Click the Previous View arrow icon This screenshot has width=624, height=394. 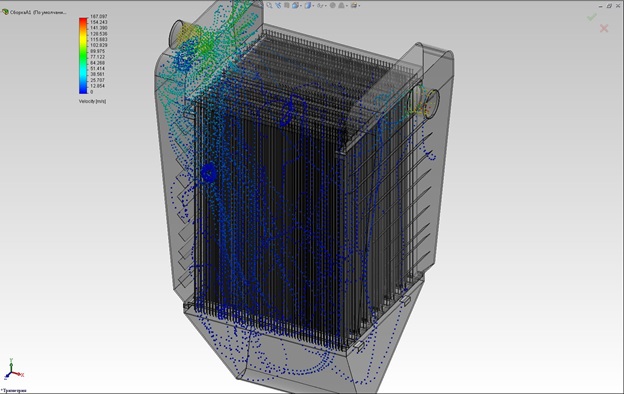(278, 5)
